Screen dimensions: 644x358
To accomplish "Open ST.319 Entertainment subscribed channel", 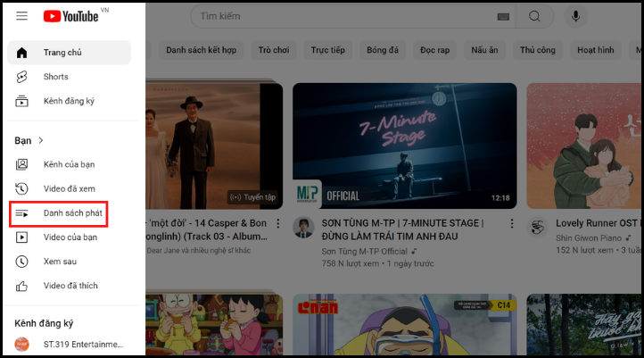I will (69, 344).
